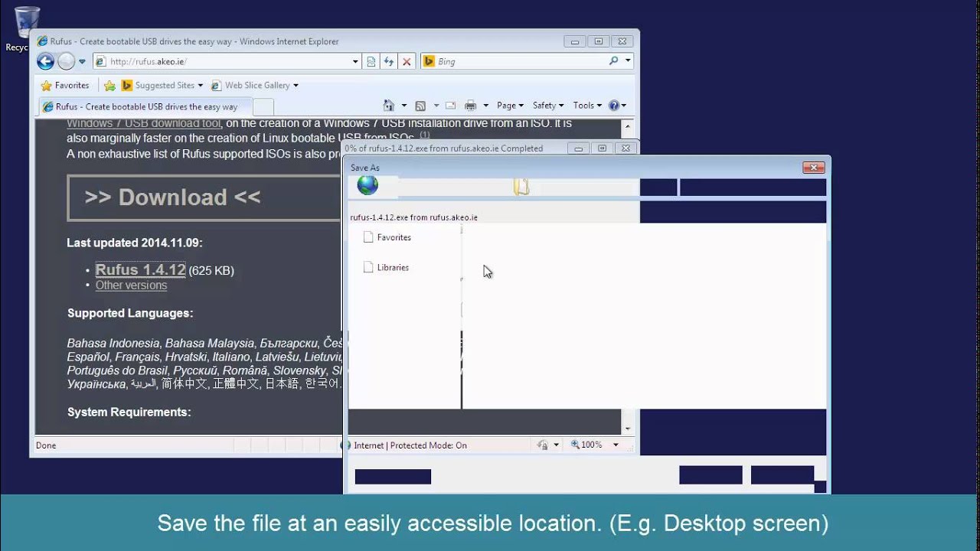Click the Print icon
Image resolution: width=980 pixels, height=551 pixels.
[470, 106]
